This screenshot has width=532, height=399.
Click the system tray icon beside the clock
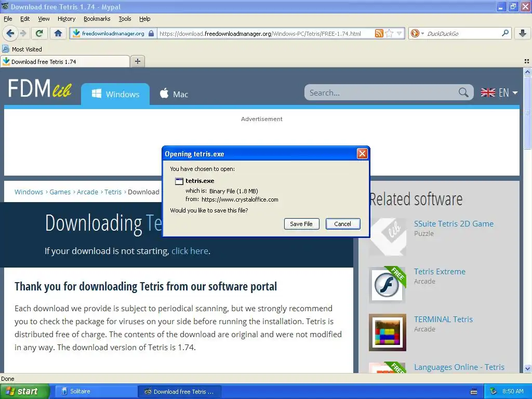[493, 391]
